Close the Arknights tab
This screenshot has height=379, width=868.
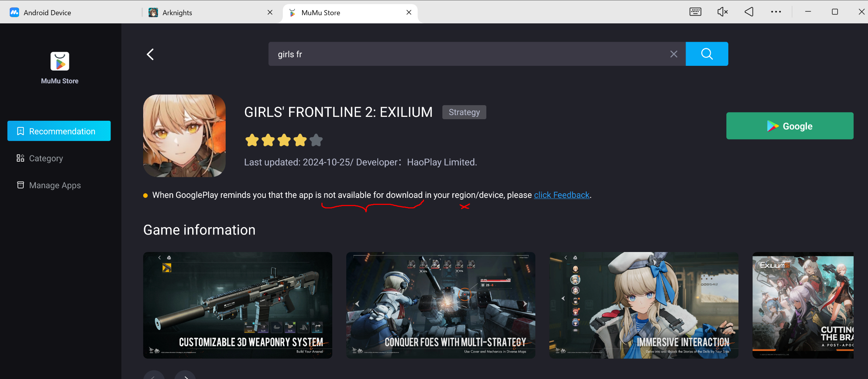pos(270,12)
